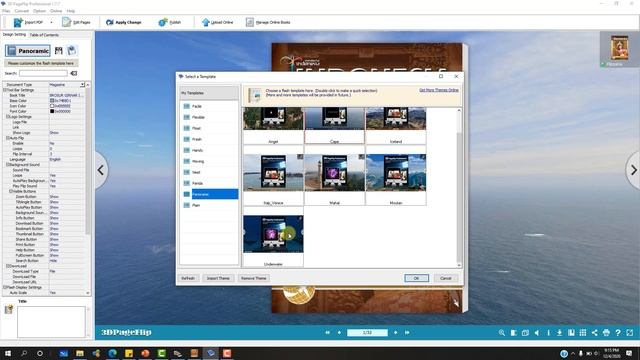640x360 pixels.
Task: Jump to first page in book toolbar
Action: pyautogui.click(x=327, y=333)
